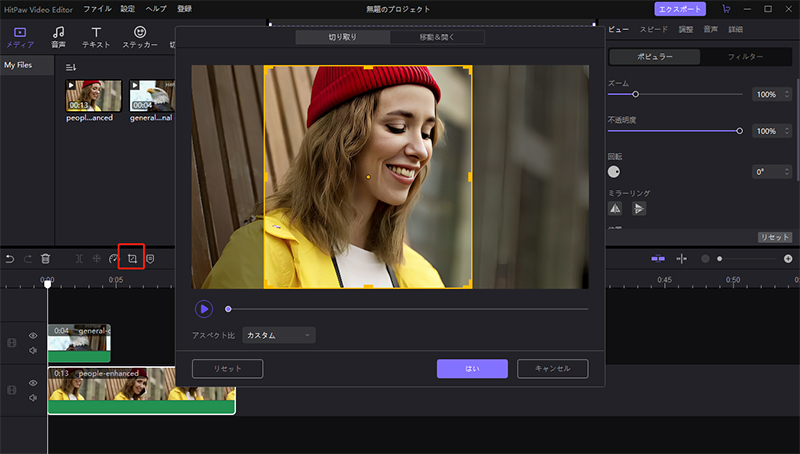Switch to the 詳細 tab

(x=735, y=30)
